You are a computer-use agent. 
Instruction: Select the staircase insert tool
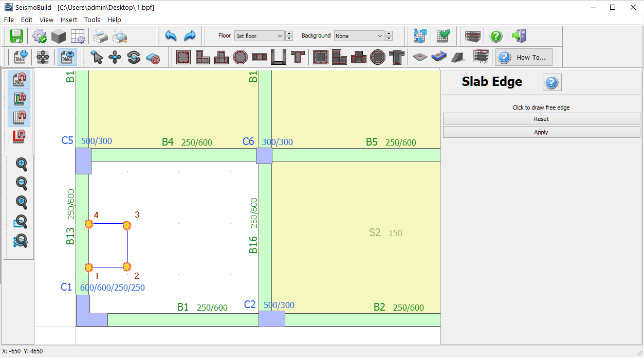[458, 57]
